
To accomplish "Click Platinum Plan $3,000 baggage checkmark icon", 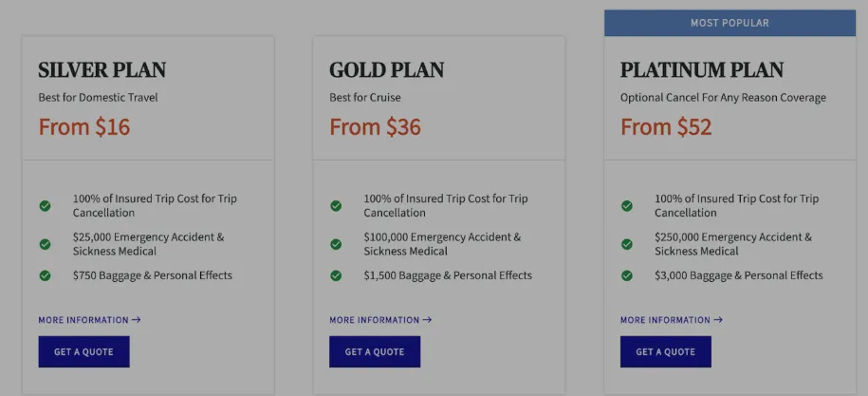I will (x=627, y=275).
